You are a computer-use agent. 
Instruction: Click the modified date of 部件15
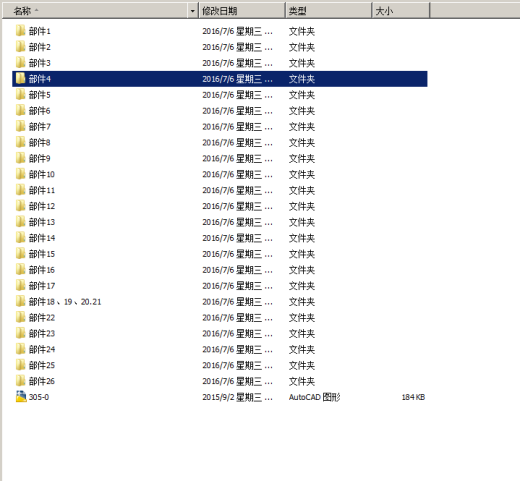[237, 254]
